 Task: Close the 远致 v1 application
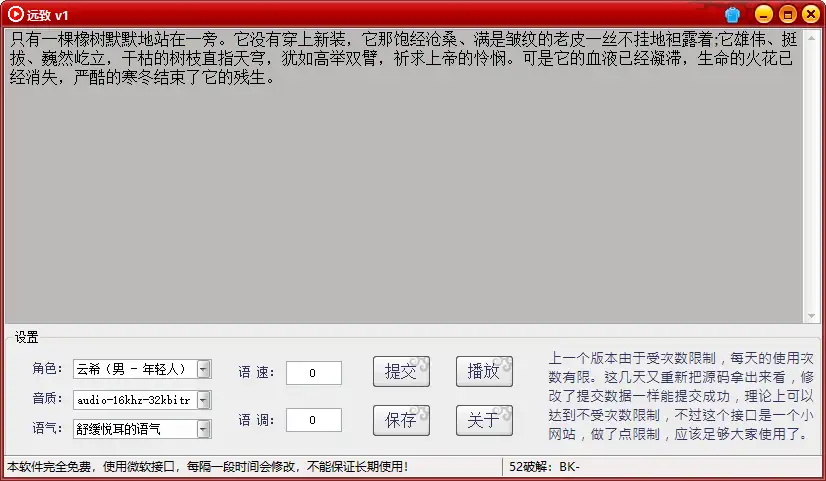[x=810, y=14]
